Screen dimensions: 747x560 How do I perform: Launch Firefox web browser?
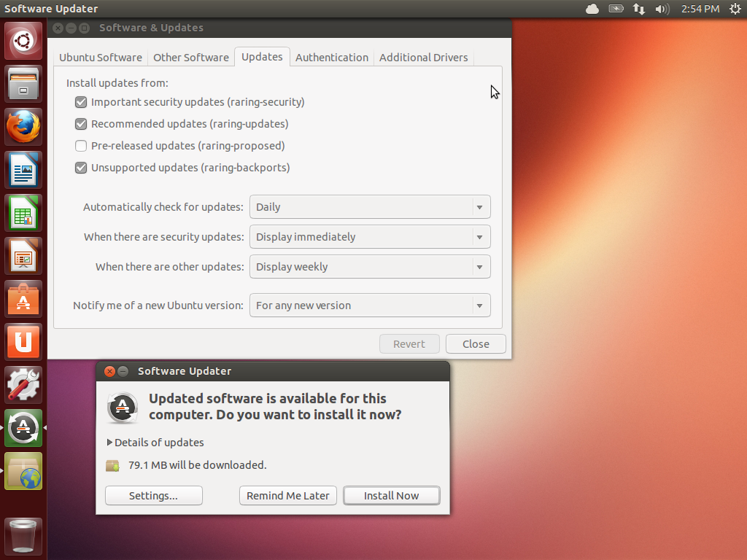point(23,127)
